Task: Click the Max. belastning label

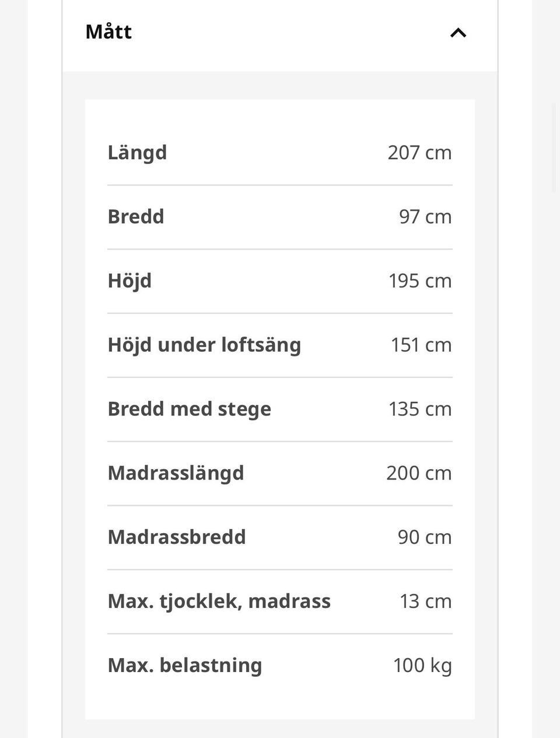Action: click(x=185, y=666)
